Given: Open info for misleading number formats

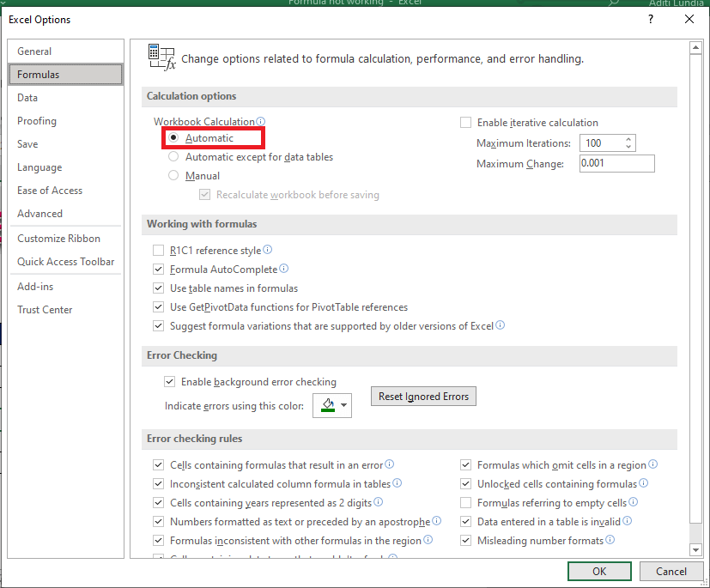Looking at the screenshot, I should (x=610, y=540).
